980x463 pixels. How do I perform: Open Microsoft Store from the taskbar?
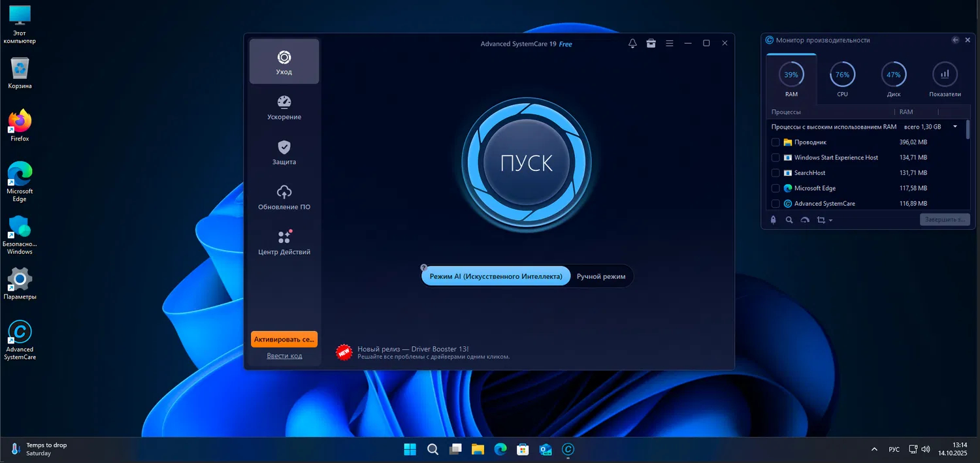click(523, 449)
